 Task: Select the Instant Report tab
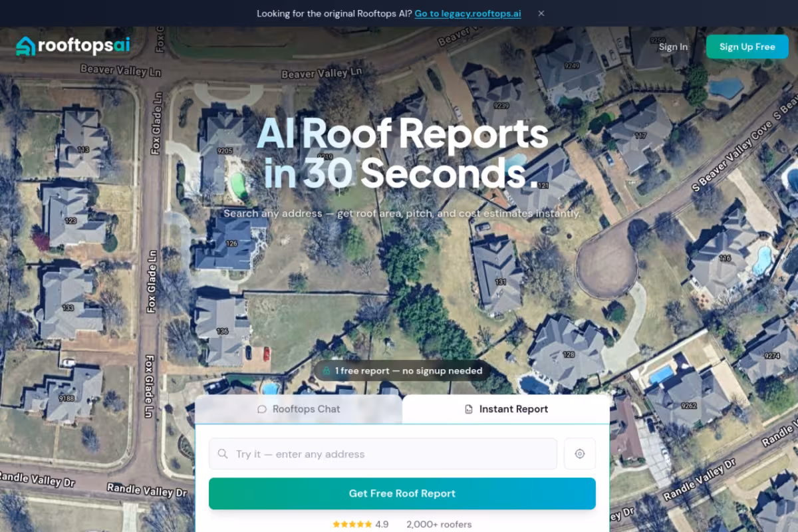pyautogui.click(x=506, y=409)
